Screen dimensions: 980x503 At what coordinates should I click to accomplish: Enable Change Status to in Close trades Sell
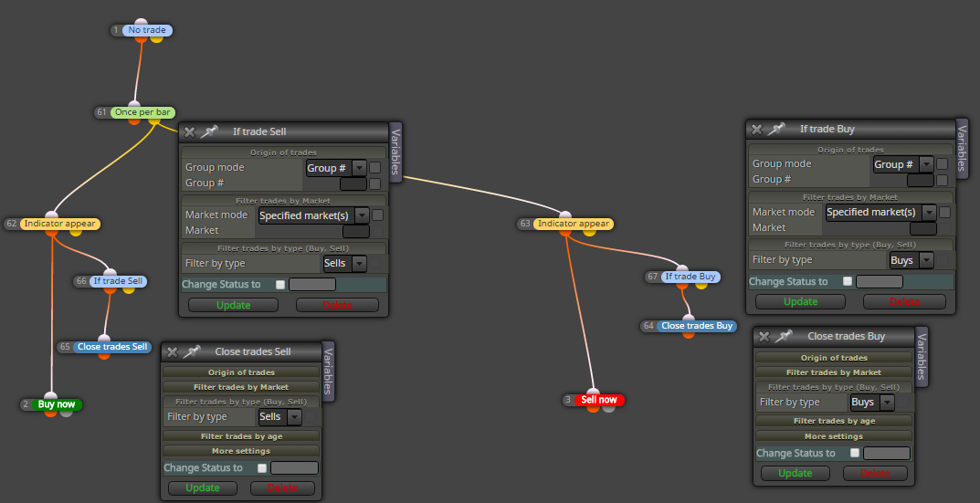[262, 468]
